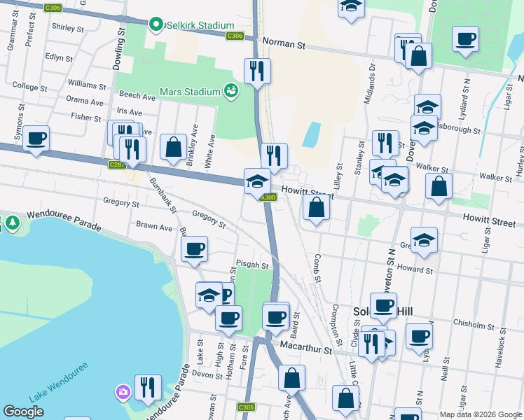This screenshot has width=524, height=420.
Task: Click the A300 route shield
Action: pos(268,197)
